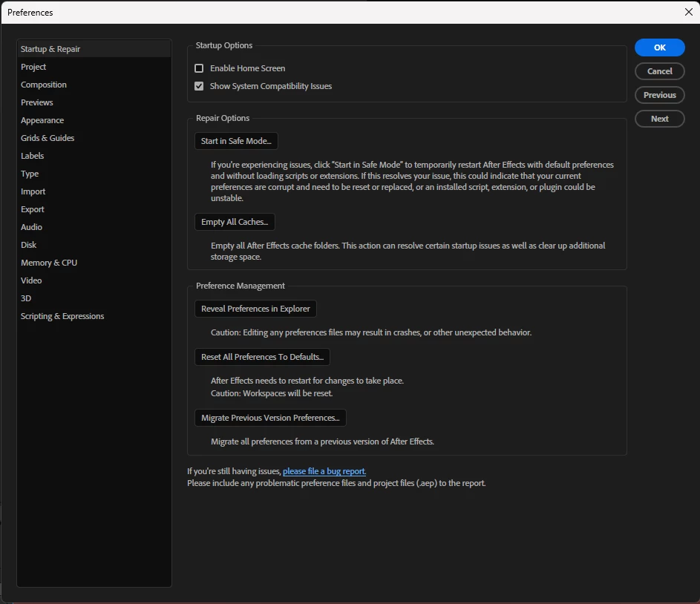Open the Startup & Repair category
This screenshot has height=604, width=700.
(94, 49)
